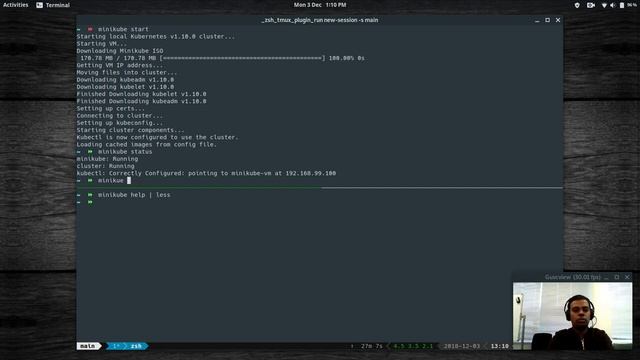Click the 'Loading cached images from config file.' line

click(x=147, y=144)
